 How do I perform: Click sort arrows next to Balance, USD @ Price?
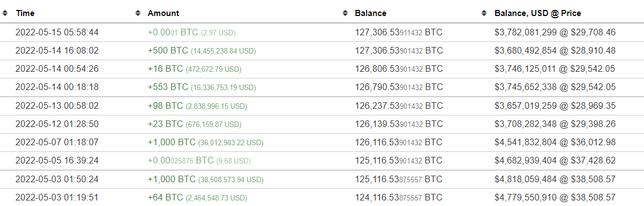point(484,13)
